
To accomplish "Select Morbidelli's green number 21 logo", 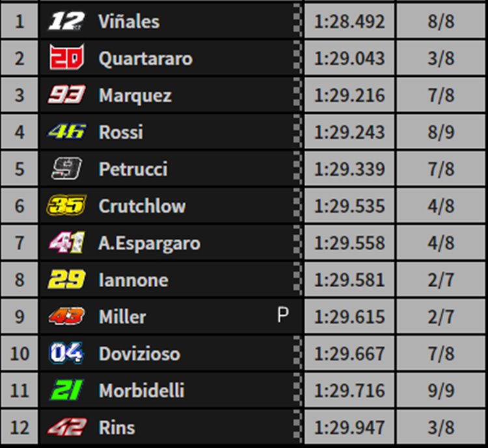I will pyautogui.click(x=66, y=390).
